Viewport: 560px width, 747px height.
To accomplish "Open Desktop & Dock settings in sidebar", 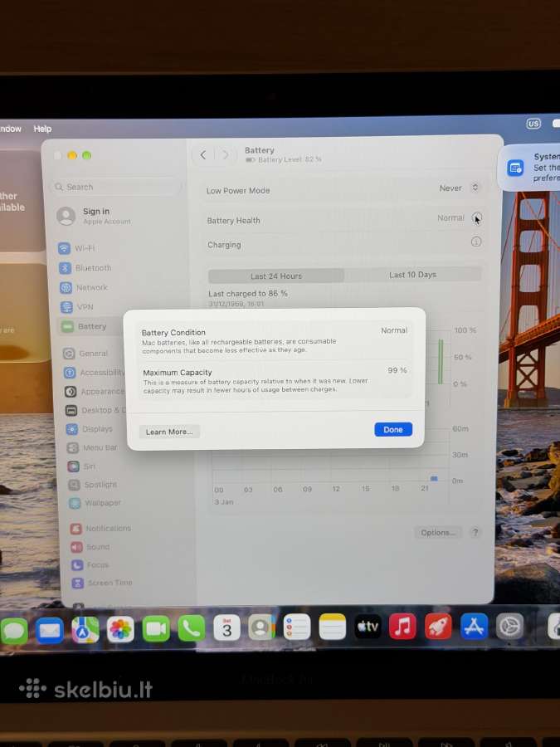I will pyautogui.click(x=95, y=410).
